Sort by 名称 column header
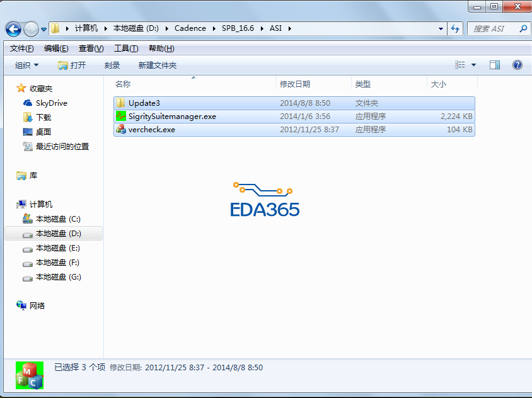The image size is (532, 398). click(x=123, y=84)
